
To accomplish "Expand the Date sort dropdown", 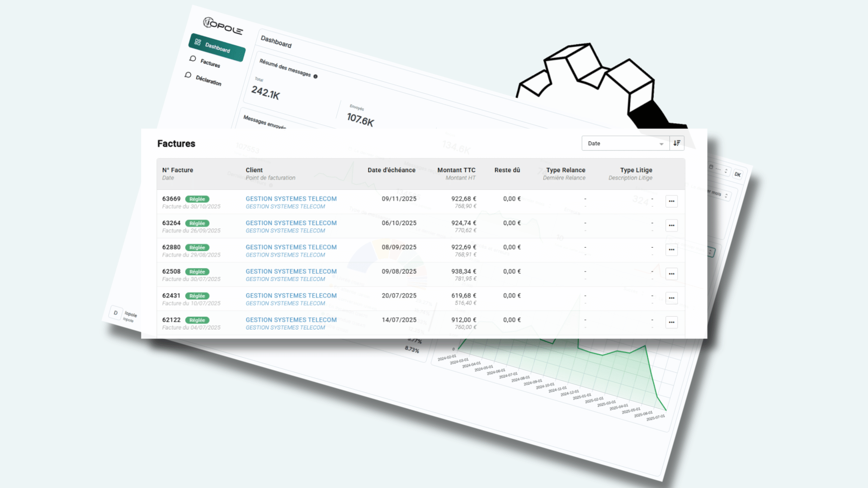I will point(625,143).
